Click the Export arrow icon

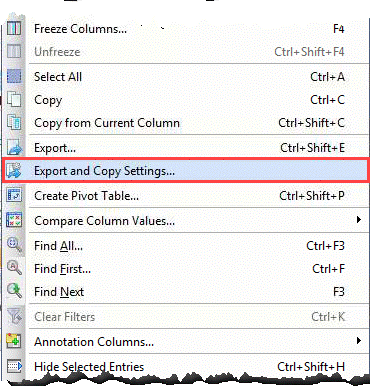[14, 148]
